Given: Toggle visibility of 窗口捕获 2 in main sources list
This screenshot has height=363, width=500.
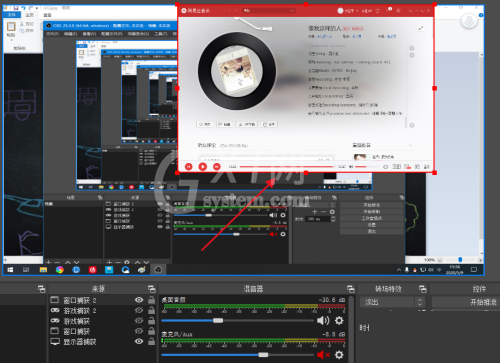Looking at the screenshot, I should (139, 300).
